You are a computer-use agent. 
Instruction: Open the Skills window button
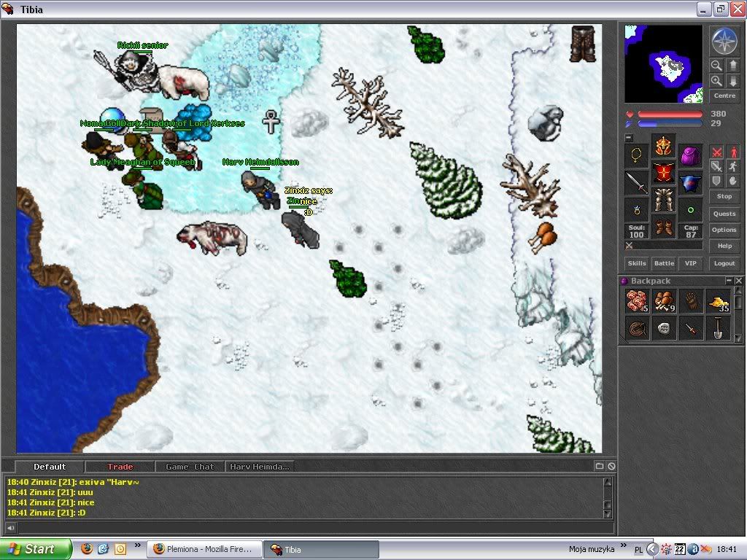click(637, 263)
